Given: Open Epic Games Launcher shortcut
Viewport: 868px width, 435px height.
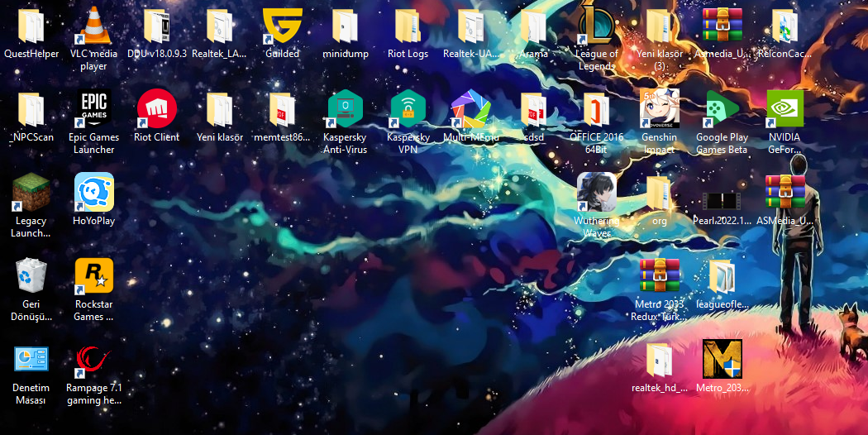Looking at the screenshot, I should coord(93,108).
